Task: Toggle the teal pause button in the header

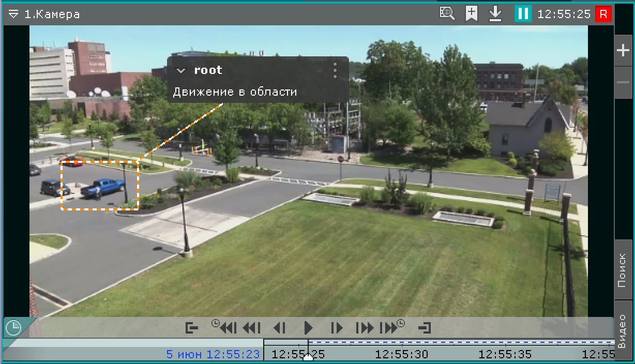Action: coord(523,14)
